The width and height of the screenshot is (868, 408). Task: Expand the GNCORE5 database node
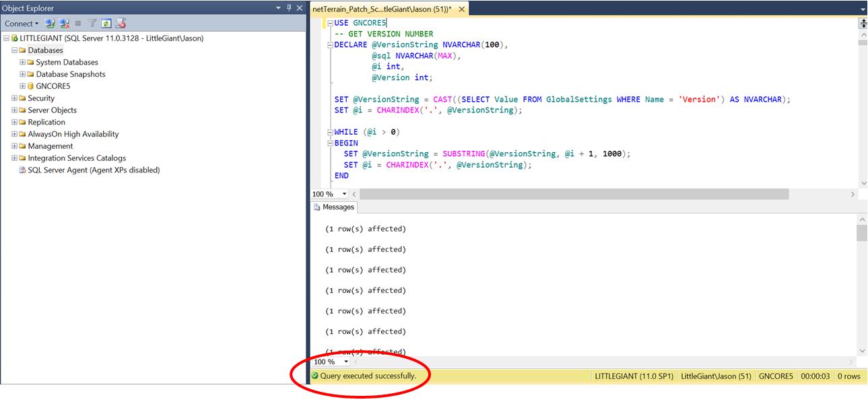[22, 86]
